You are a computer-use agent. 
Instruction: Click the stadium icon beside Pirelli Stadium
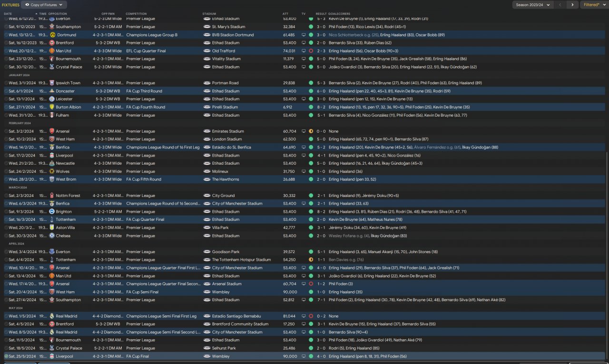206,107
